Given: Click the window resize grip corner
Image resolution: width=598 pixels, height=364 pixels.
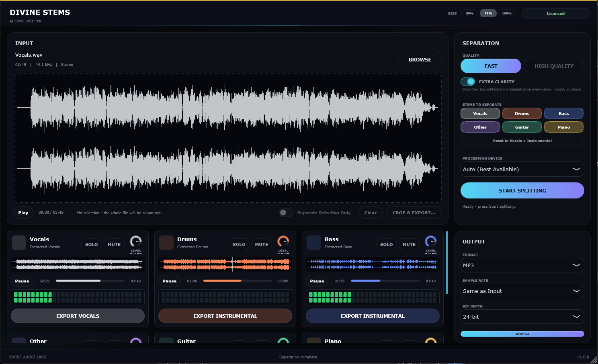Looking at the screenshot, I should point(594,360).
